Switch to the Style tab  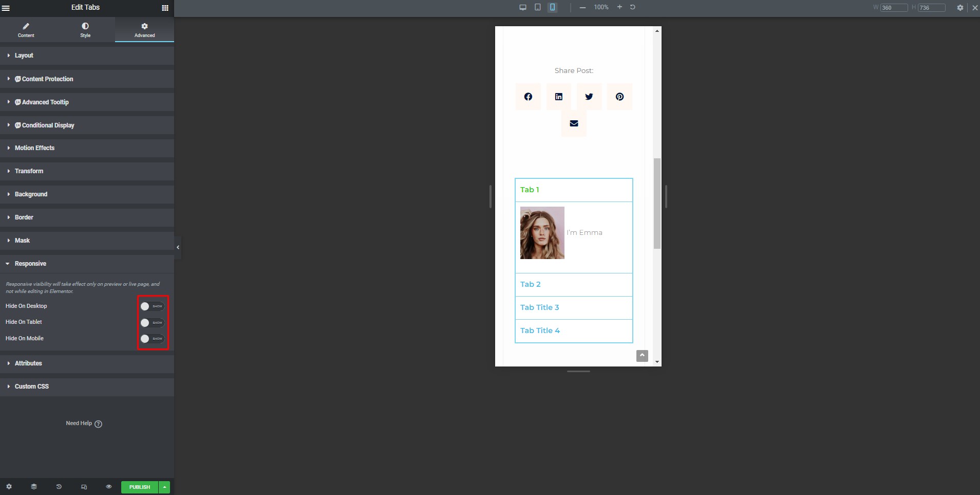pos(85,30)
